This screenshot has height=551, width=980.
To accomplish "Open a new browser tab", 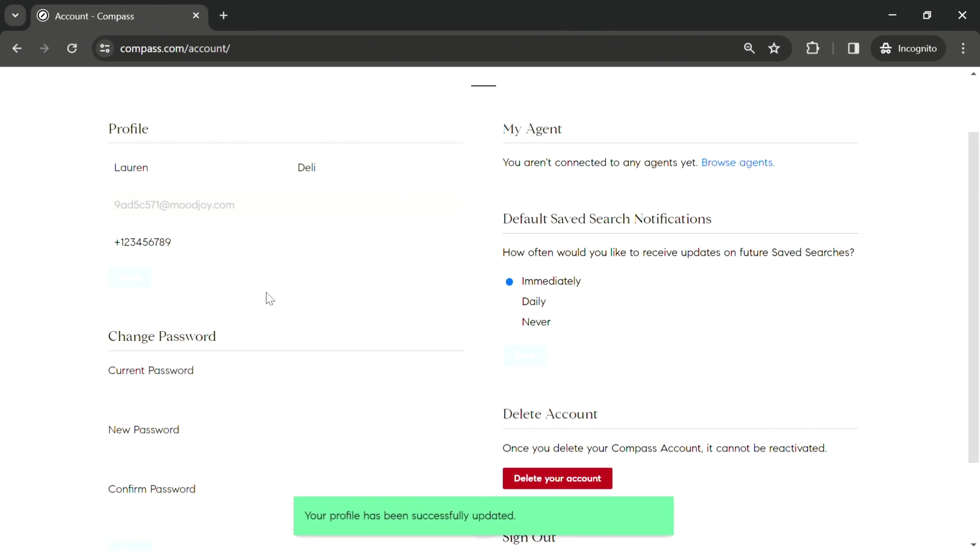I will (x=224, y=16).
